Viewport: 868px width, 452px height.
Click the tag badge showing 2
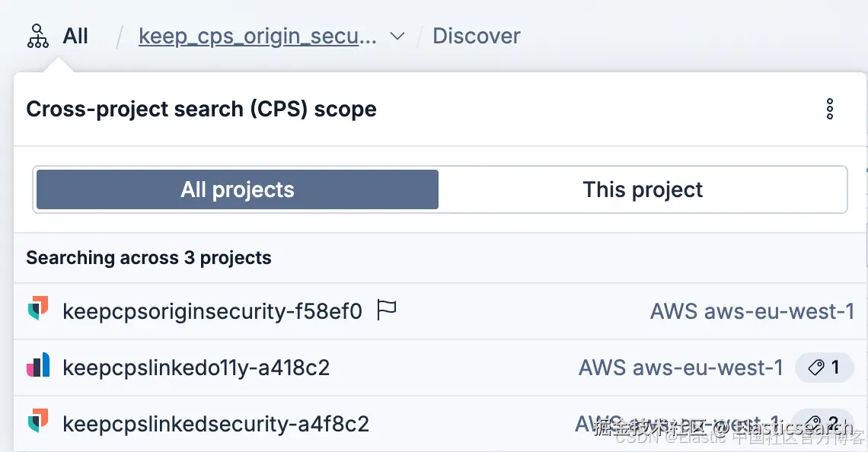coord(822,423)
